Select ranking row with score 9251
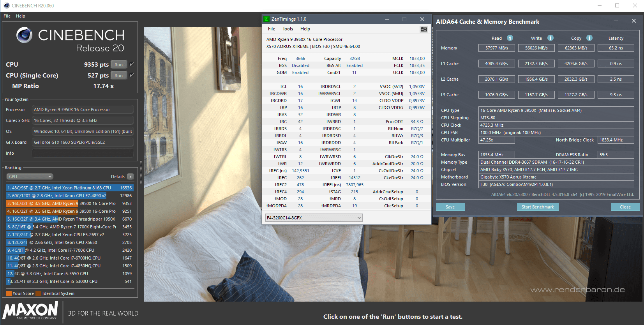The width and height of the screenshot is (644, 325). tap(69, 211)
